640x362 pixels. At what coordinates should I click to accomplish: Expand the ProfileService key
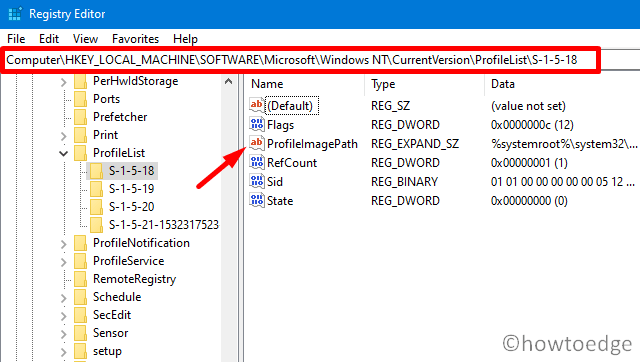coord(63,262)
